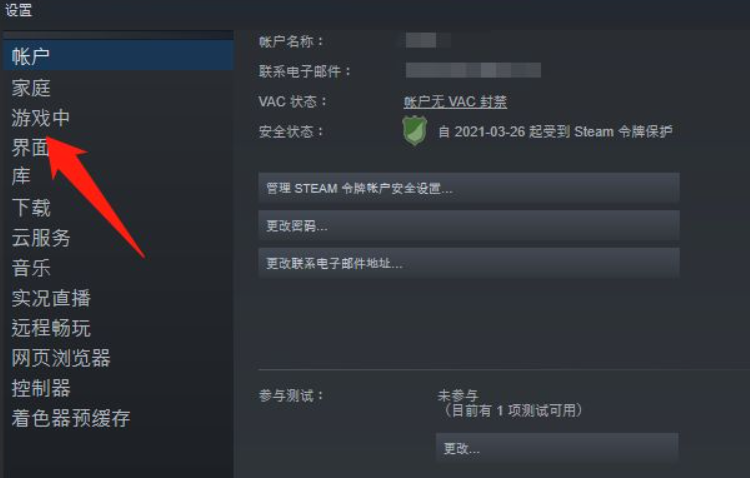Open the 界面 settings page
This screenshot has width=750, height=478.
pos(30,147)
